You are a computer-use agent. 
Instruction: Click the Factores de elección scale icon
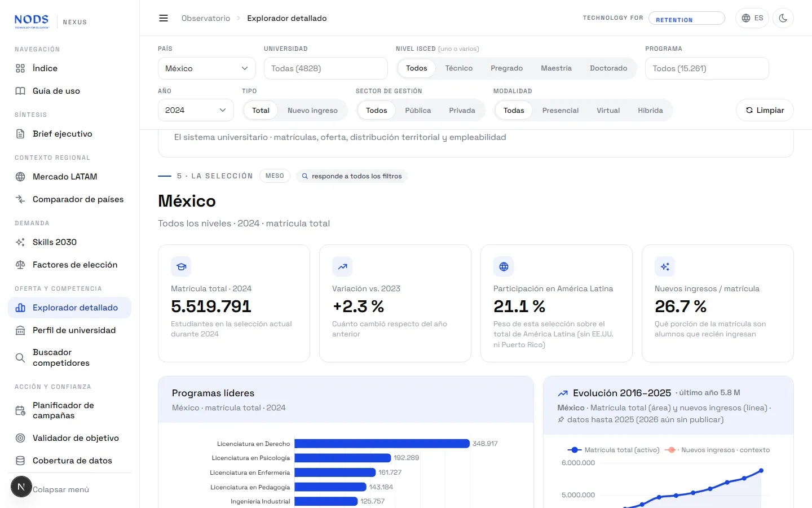pos(20,265)
